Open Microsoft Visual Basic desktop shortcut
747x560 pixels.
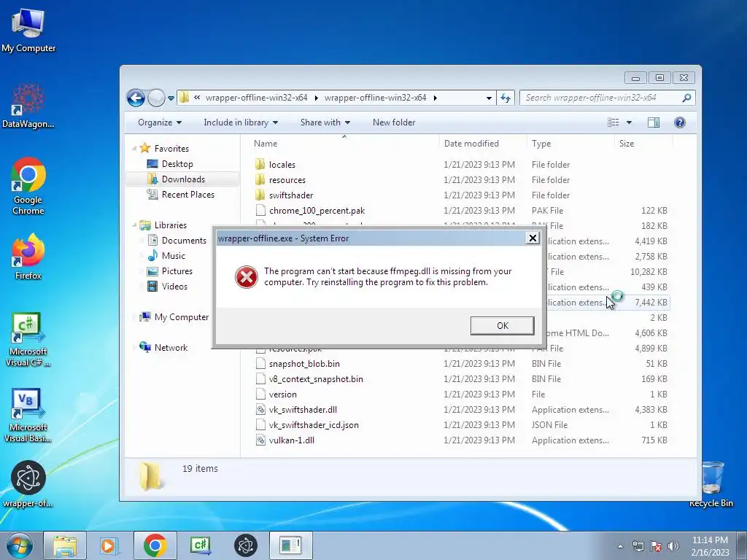click(28, 416)
